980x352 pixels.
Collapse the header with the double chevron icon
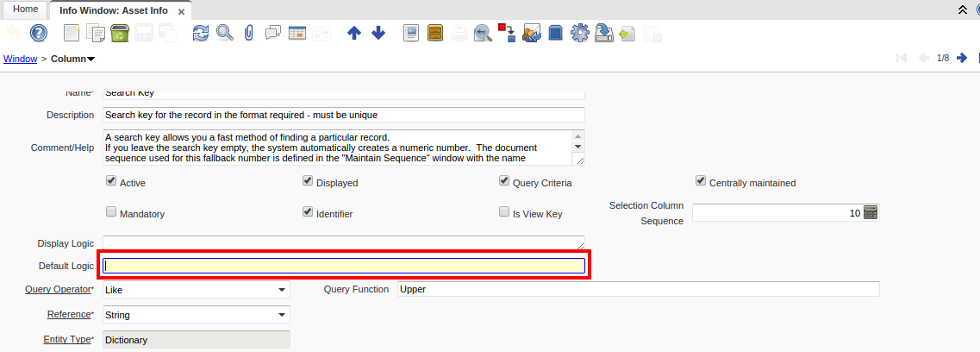pos(963,9)
